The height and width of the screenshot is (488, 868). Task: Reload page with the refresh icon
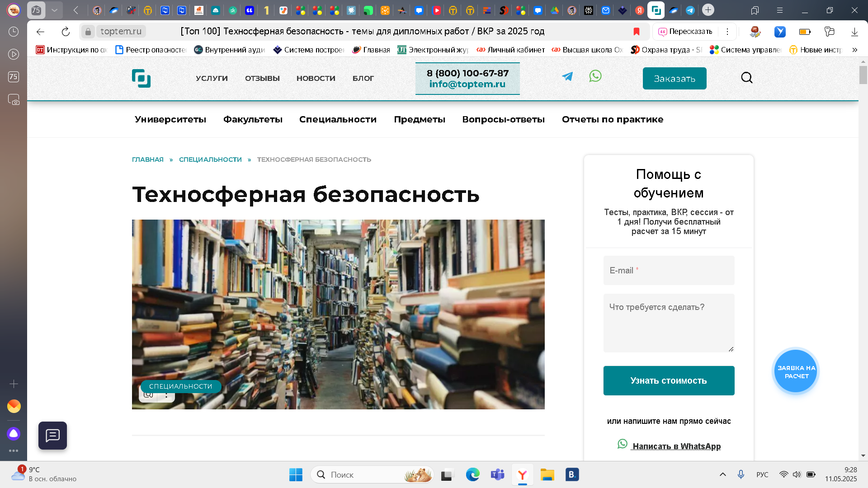coord(66,31)
